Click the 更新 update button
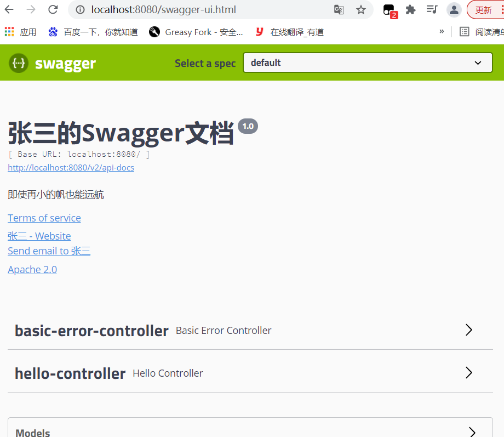Viewport: 504px width, 437px height. coord(485,10)
